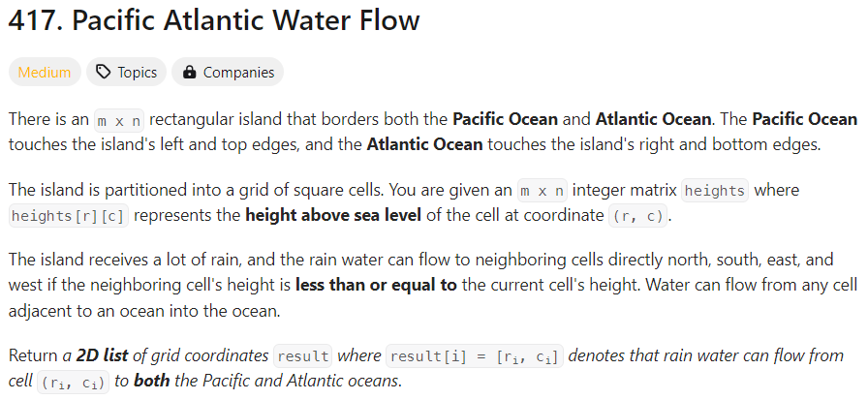The image size is (868, 400).
Task: Click the (r, c) coordinate code snippet
Action: pos(638,216)
